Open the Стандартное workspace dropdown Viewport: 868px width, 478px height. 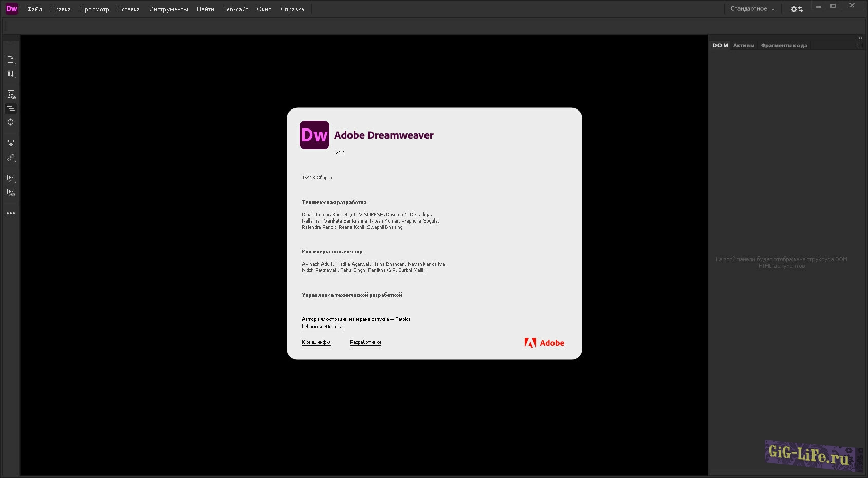click(752, 9)
